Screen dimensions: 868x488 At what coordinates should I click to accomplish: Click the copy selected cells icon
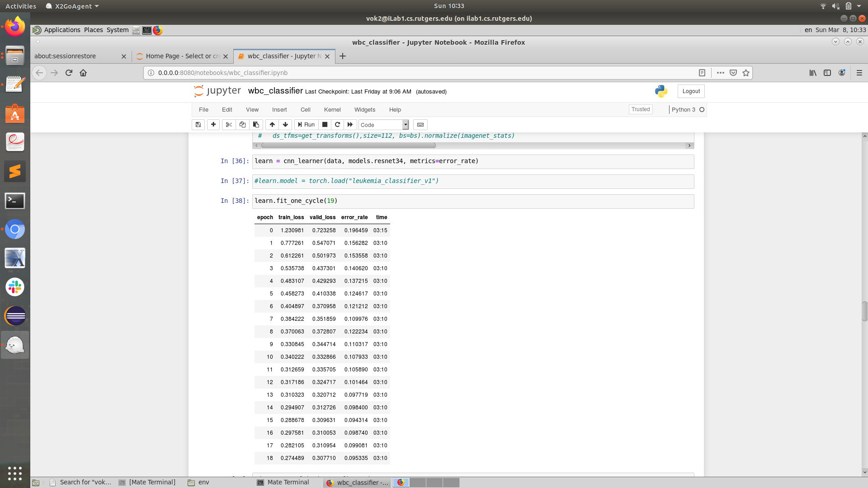tap(242, 125)
